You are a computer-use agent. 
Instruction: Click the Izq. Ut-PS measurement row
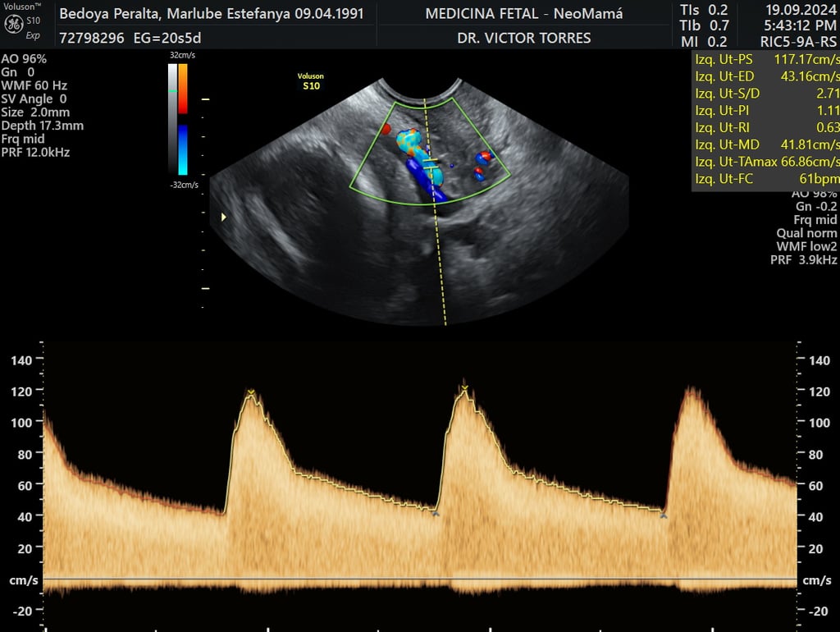point(767,59)
